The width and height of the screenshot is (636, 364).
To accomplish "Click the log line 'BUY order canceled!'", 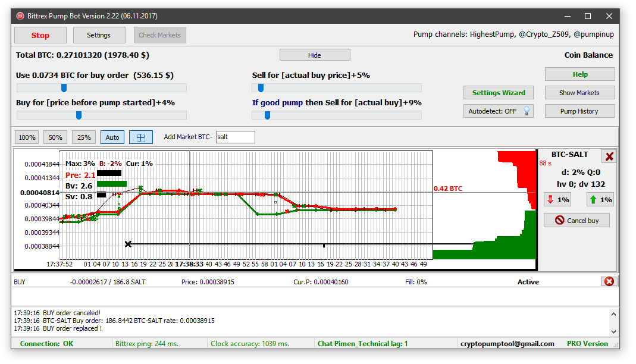I will (57, 313).
